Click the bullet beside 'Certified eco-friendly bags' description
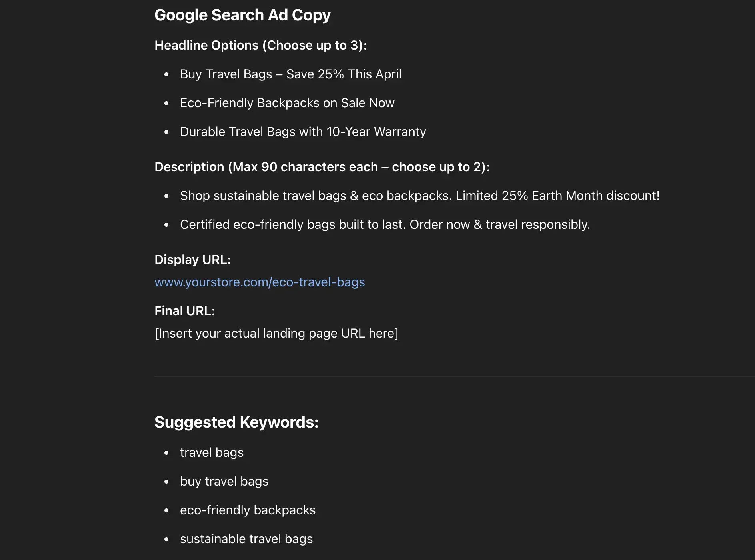The image size is (755, 560). coord(166,225)
